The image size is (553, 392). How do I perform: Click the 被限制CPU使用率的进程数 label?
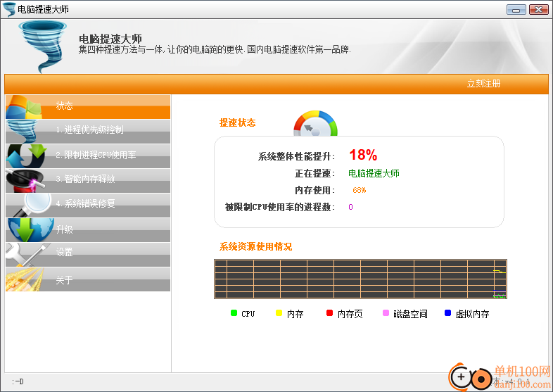[x=280, y=207]
